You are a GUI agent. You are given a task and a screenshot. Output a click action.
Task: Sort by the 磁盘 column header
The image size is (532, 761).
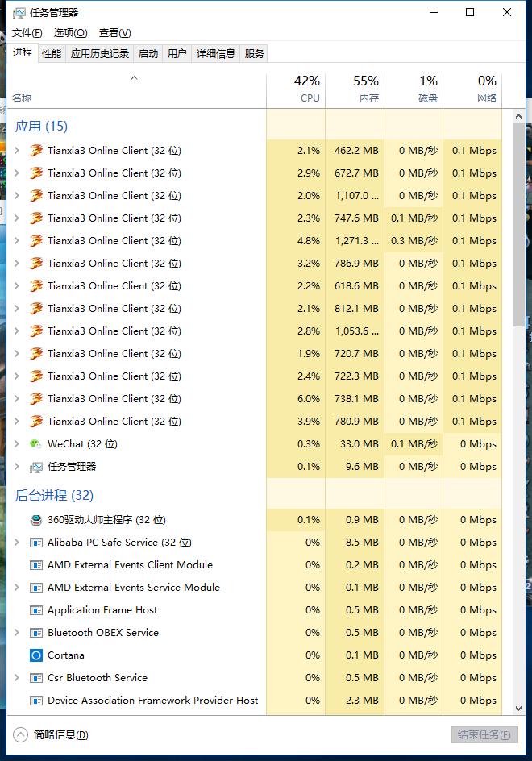point(414,89)
